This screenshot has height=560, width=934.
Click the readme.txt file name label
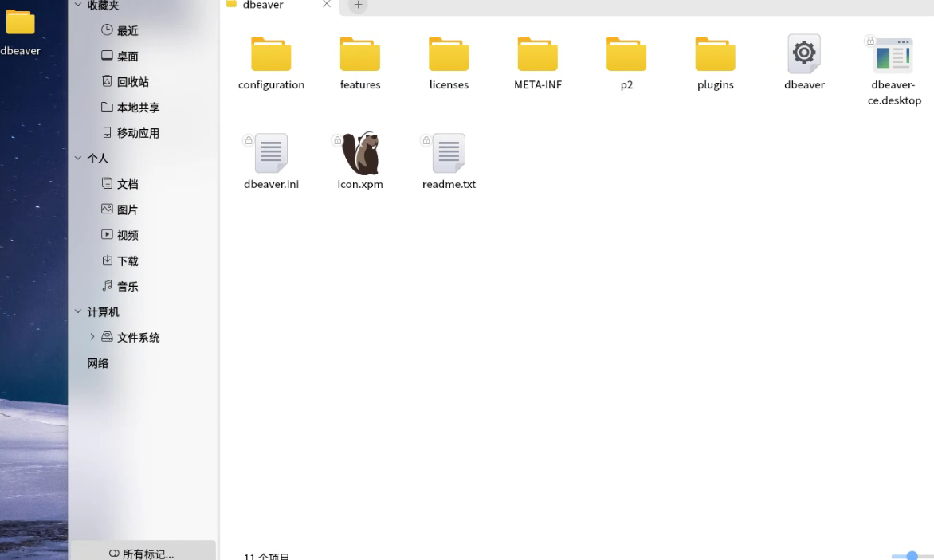(x=449, y=184)
